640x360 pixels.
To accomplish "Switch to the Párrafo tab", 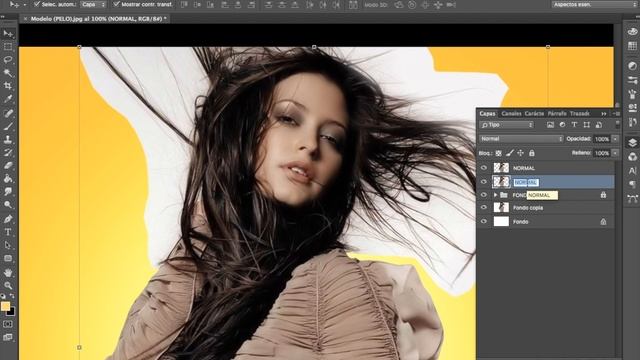I will [557, 113].
